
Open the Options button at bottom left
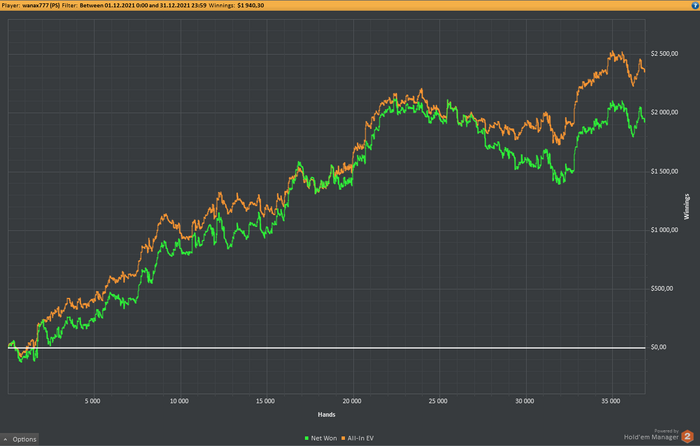(20, 439)
